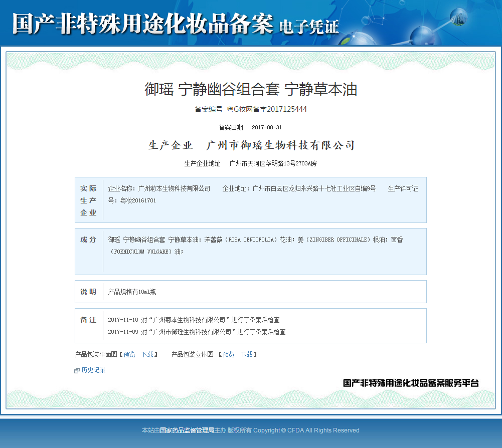Click the 国产非特殊用途化妆品备案 banner title
Screen dimensions: 502x448
142,25
